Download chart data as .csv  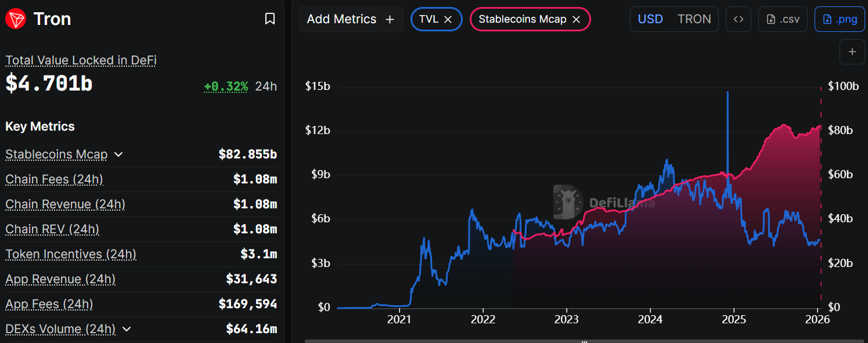783,19
